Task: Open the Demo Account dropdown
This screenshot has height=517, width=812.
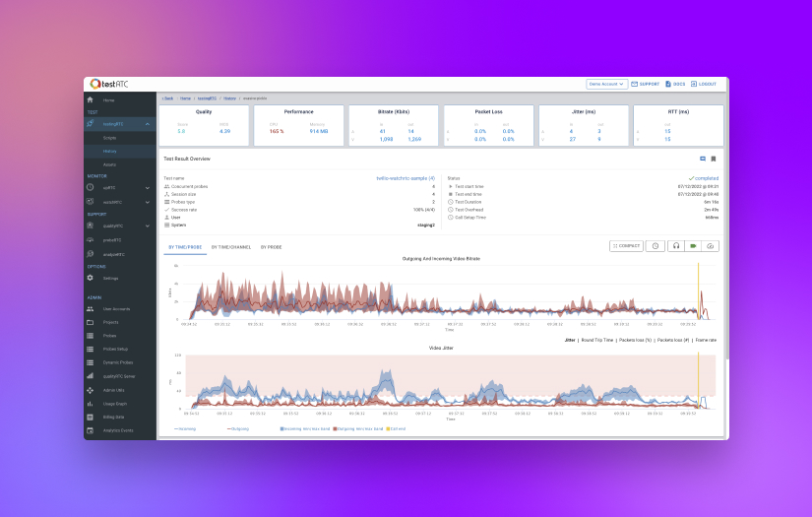Action: coord(606,84)
